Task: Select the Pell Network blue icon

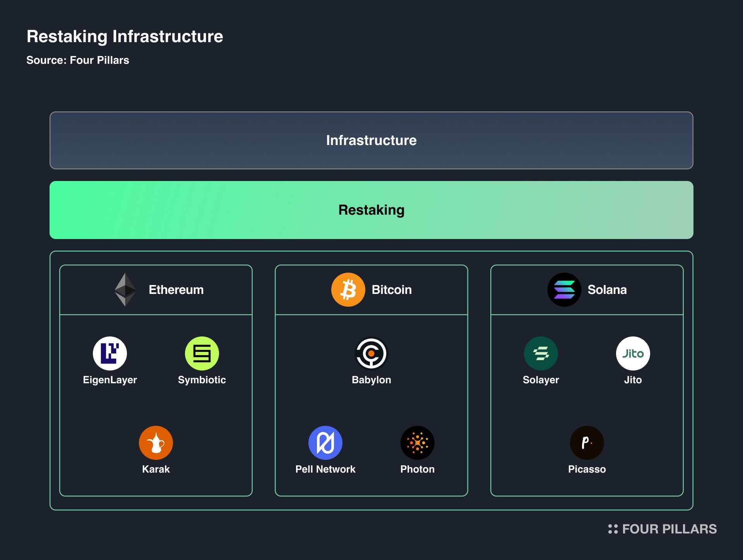Action: tap(325, 442)
